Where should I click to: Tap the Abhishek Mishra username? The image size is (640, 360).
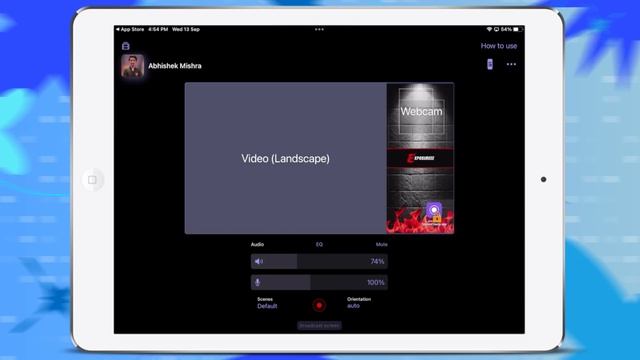[x=175, y=66]
